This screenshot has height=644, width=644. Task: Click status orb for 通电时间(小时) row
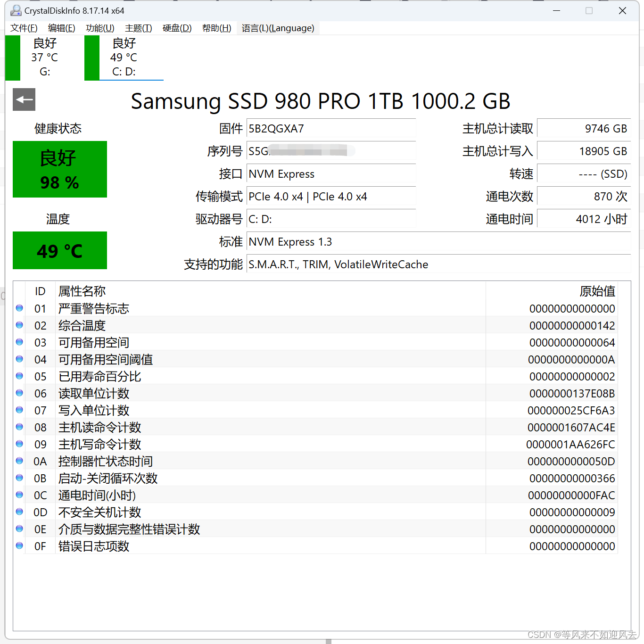19,495
